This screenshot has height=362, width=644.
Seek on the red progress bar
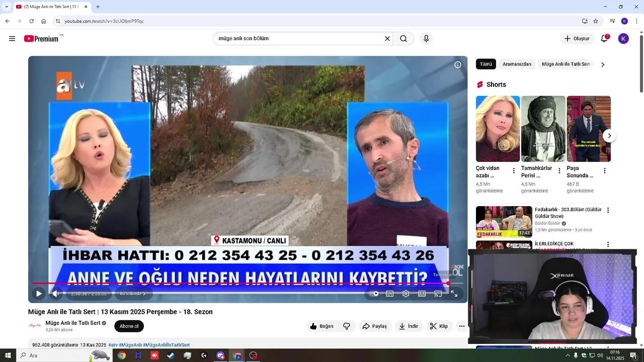pos(248,284)
